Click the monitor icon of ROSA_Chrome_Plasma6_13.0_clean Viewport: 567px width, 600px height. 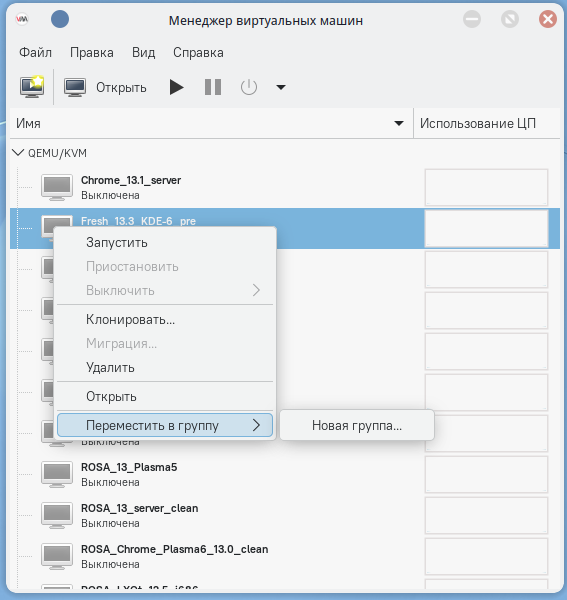[x=57, y=556]
